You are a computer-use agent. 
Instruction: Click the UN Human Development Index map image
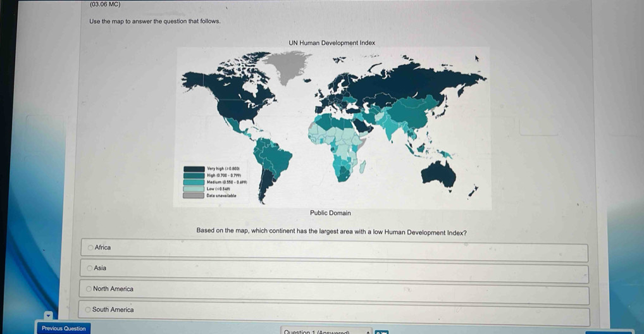tap(332, 128)
